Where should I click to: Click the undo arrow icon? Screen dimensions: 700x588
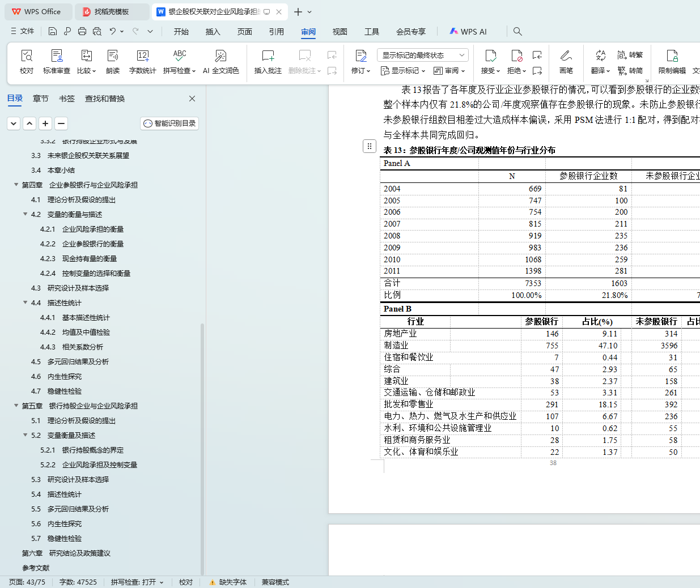tap(113, 31)
